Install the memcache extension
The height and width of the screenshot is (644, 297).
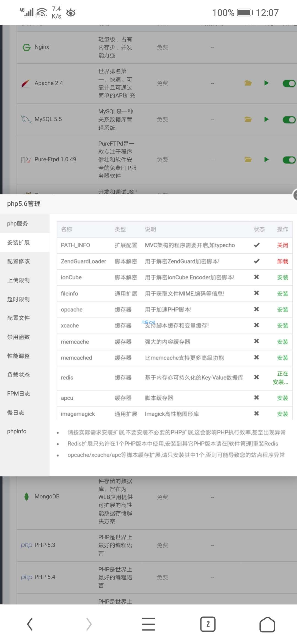coord(282,342)
